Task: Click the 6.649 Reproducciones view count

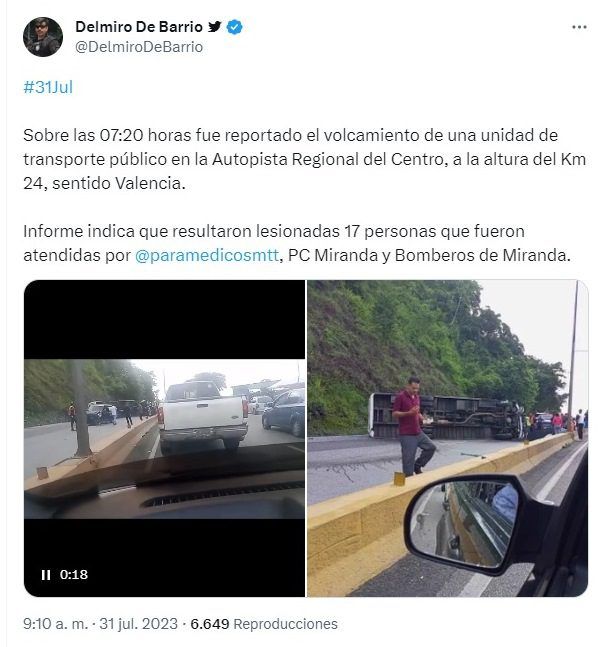Action: click(x=264, y=623)
